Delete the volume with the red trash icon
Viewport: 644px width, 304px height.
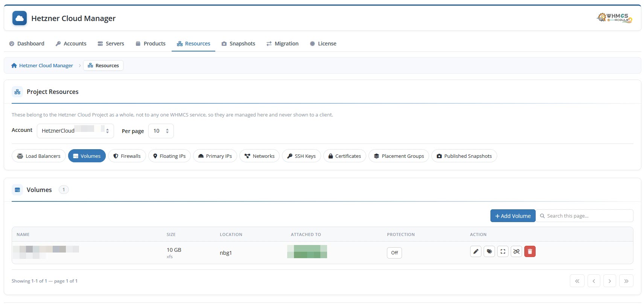[530, 251]
